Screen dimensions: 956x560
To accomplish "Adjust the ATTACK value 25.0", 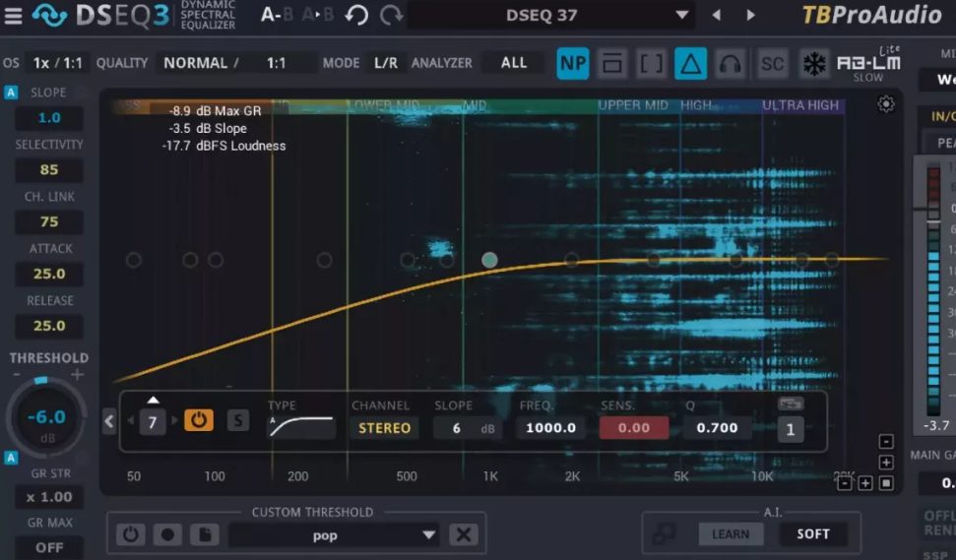I will click(x=49, y=274).
